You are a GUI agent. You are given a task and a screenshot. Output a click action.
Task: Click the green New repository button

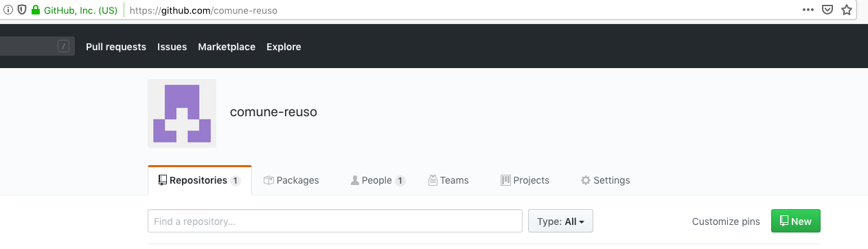795,221
